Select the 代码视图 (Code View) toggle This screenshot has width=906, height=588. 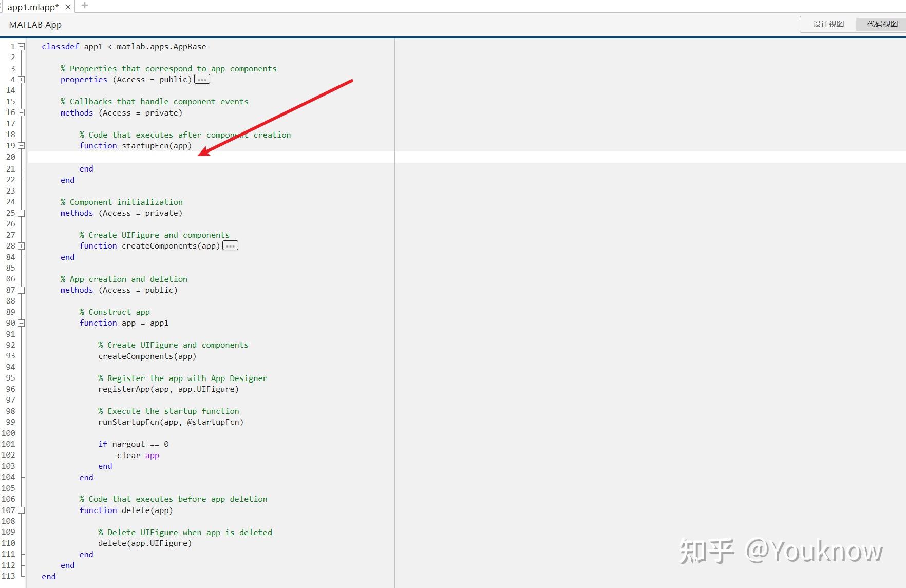pos(880,24)
